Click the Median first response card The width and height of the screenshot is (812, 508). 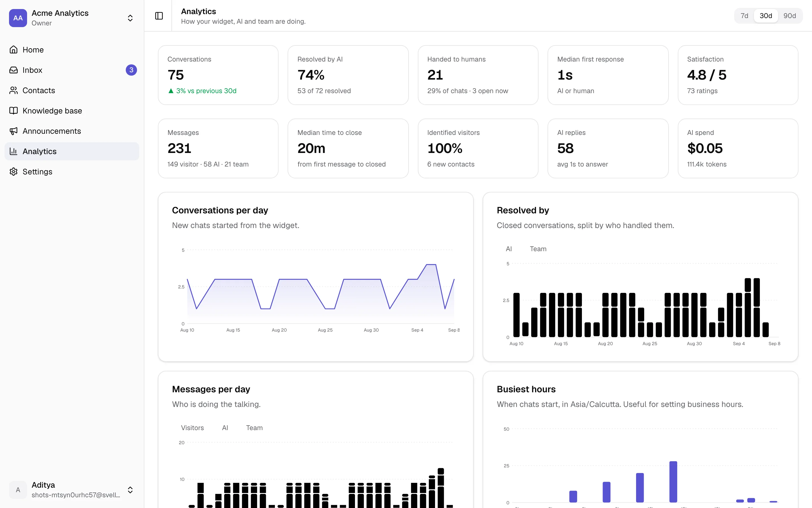click(608, 75)
